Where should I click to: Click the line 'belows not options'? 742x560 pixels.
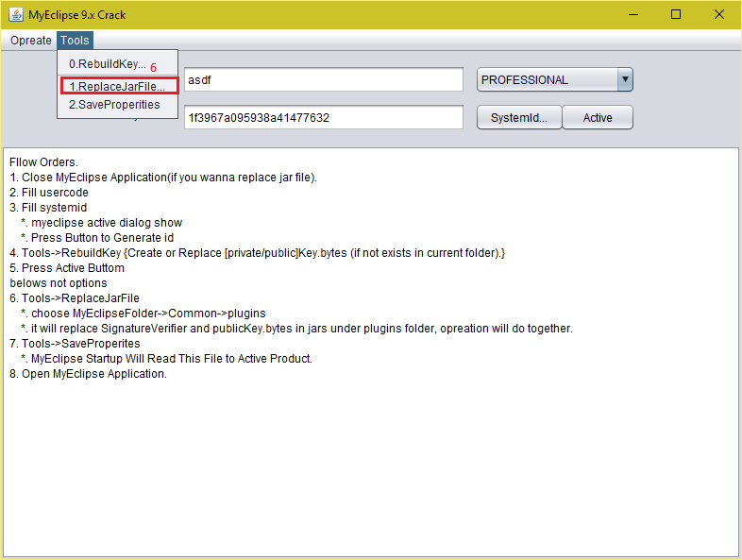(59, 283)
